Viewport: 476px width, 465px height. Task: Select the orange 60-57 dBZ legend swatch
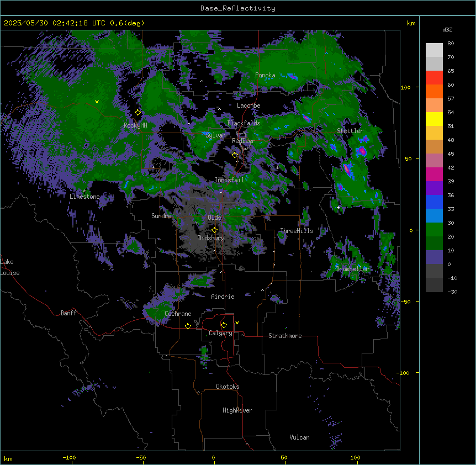click(434, 91)
